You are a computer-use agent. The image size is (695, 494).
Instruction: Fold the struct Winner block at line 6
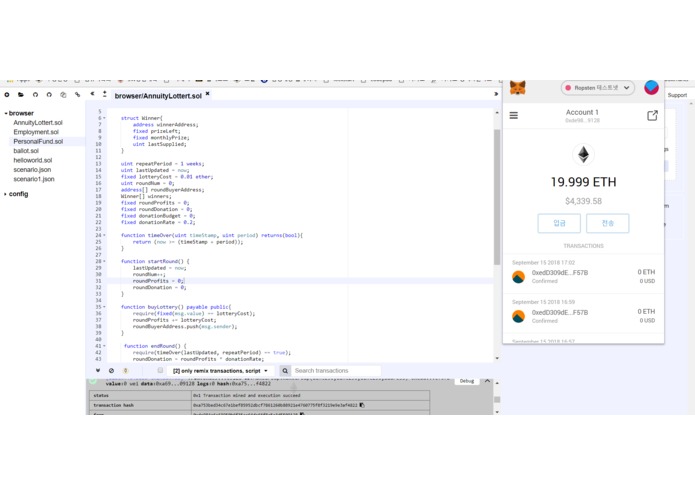[x=105, y=118]
